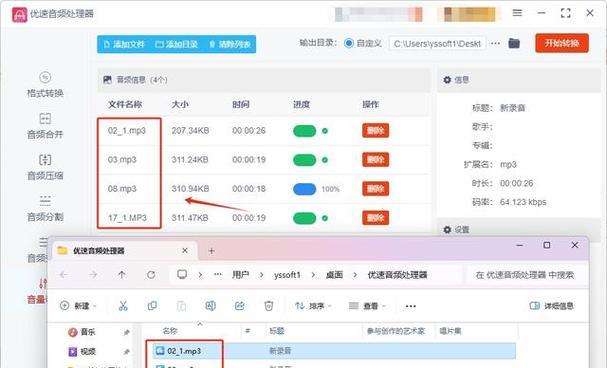The width and height of the screenshot is (607, 368).
Task: Click the PC monitor icon in address bar
Action: [182, 275]
